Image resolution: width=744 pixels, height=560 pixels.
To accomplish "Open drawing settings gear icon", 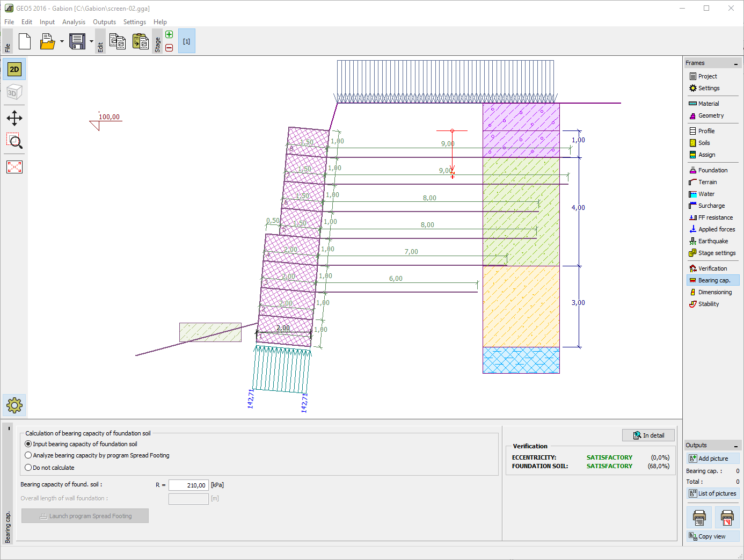I will [14, 405].
